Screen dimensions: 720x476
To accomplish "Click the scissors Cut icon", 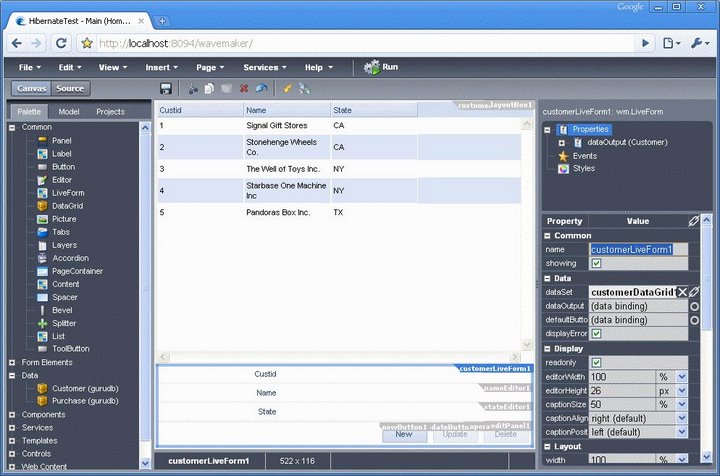I will tap(194, 89).
